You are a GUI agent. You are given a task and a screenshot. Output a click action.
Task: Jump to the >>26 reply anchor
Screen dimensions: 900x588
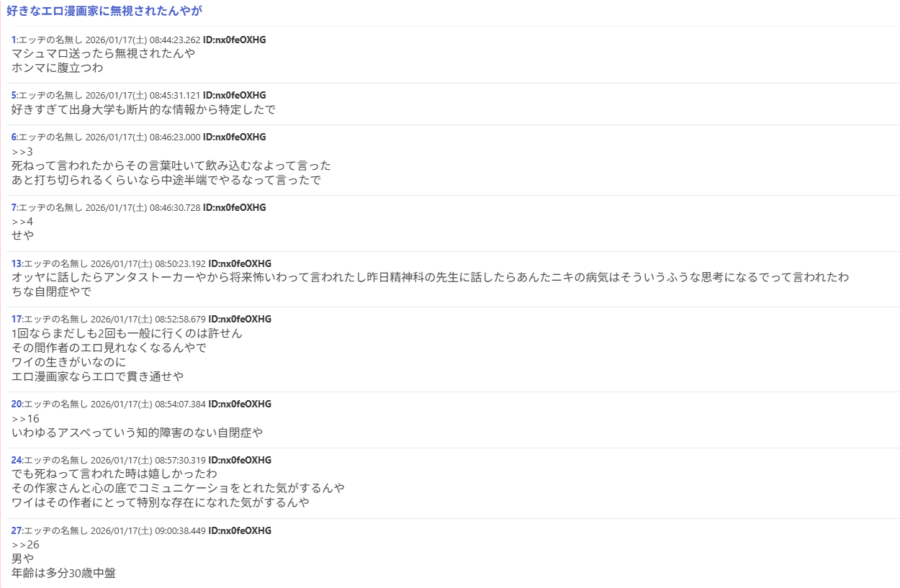25,545
